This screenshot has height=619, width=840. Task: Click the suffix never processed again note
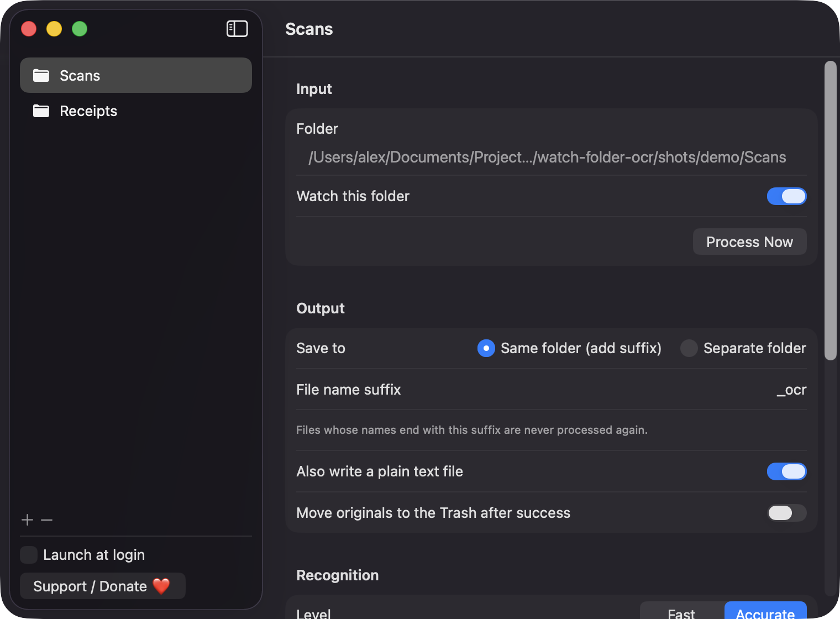(472, 430)
